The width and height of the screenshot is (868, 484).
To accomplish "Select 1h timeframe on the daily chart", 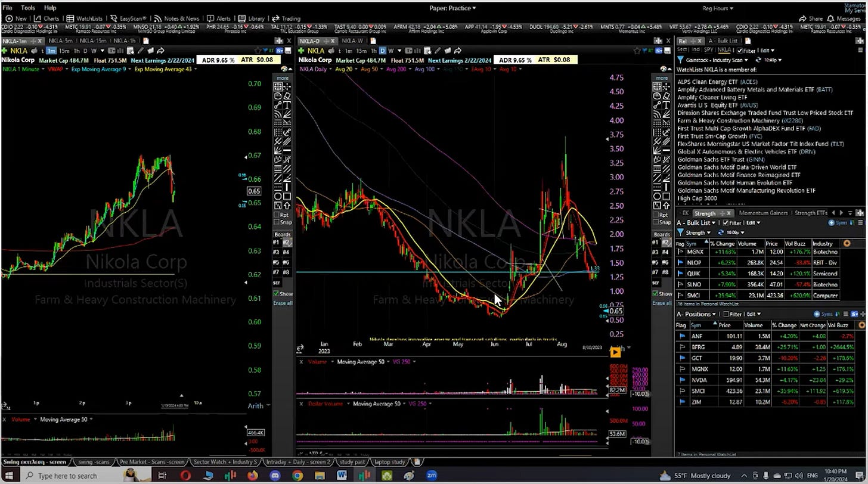I will (x=373, y=51).
